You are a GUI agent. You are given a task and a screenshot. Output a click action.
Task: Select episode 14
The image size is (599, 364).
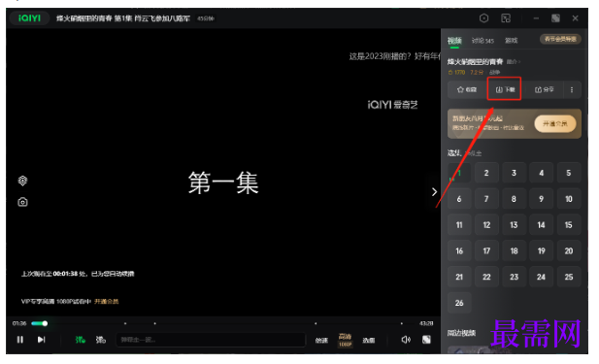pos(542,225)
